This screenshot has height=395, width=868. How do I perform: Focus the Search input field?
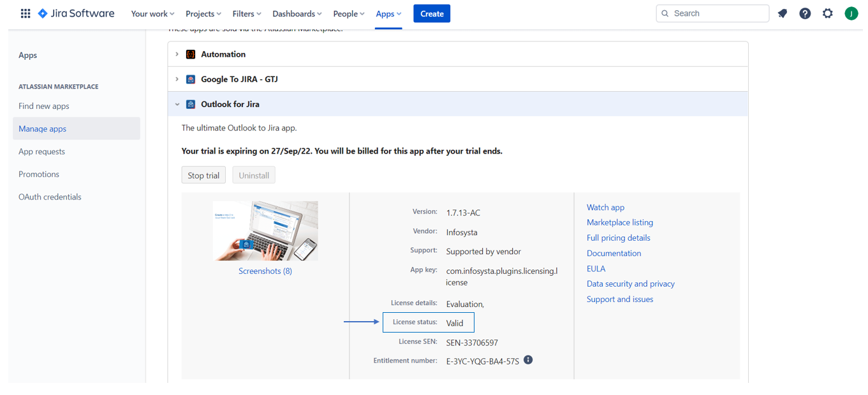coord(712,13)
